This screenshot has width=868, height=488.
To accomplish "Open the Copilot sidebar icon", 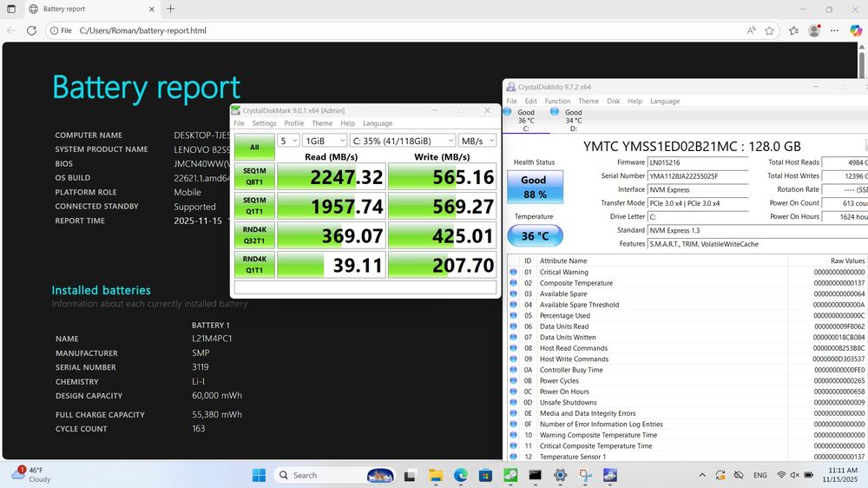I will pyautogui.click(x=856, y=30).
